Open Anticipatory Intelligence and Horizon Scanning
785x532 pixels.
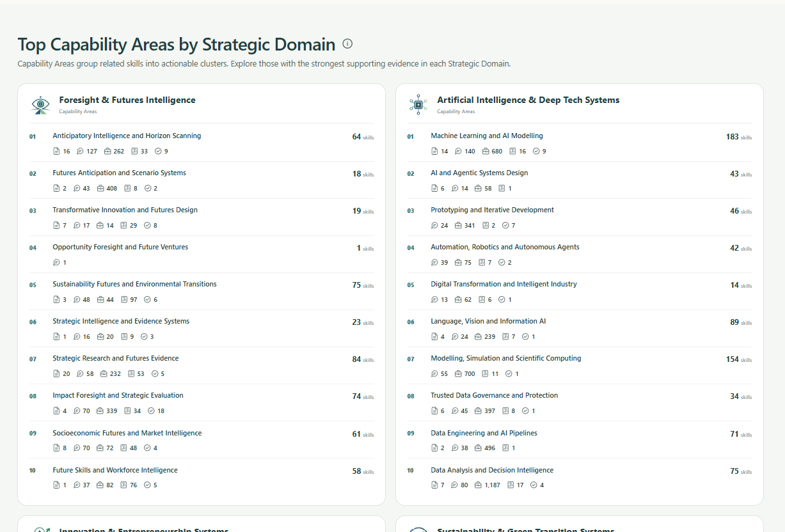pyautogui.click(x=127, y=136)
